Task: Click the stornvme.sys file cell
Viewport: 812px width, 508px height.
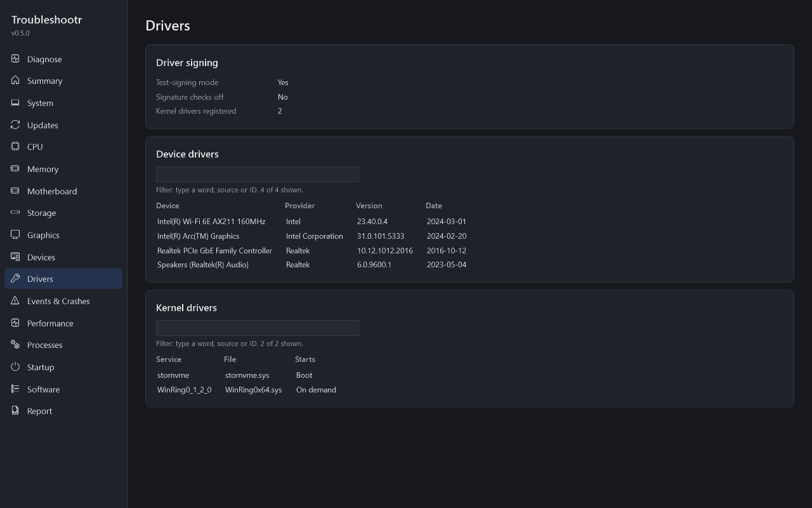Action: click(x=247, y=375)
